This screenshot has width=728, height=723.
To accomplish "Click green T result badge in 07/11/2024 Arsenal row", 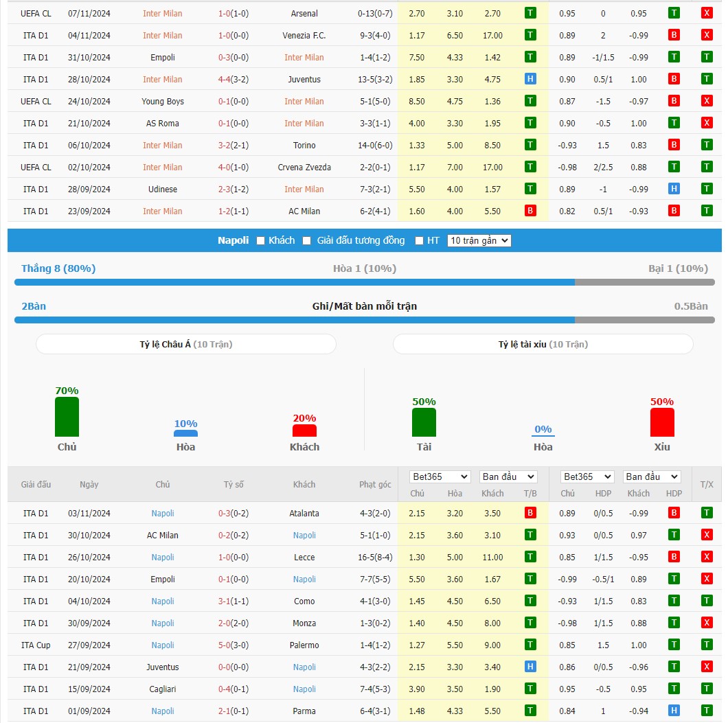I will 530,13.
